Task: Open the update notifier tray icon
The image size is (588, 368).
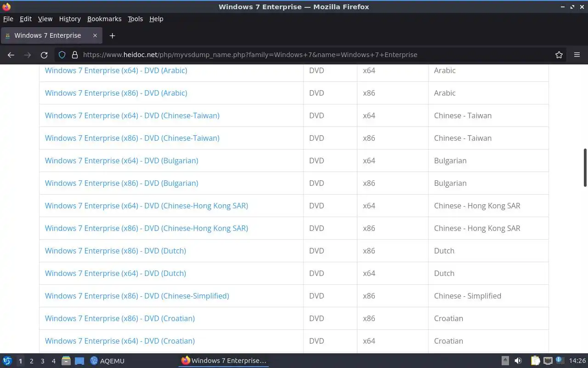Action: 560,360
